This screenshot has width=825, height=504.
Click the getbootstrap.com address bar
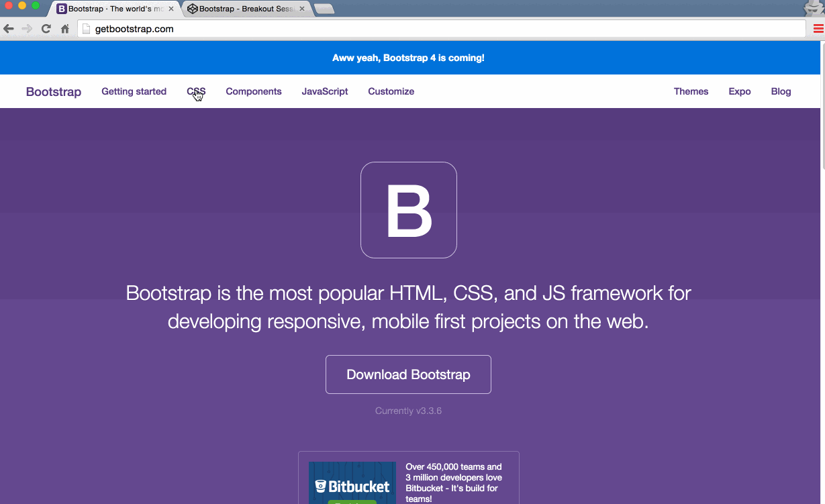click(x=442, y=29)
